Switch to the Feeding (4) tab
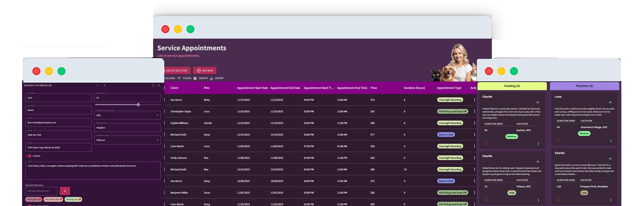The height and width of the screenshot is (206, 644). (512, 86)
